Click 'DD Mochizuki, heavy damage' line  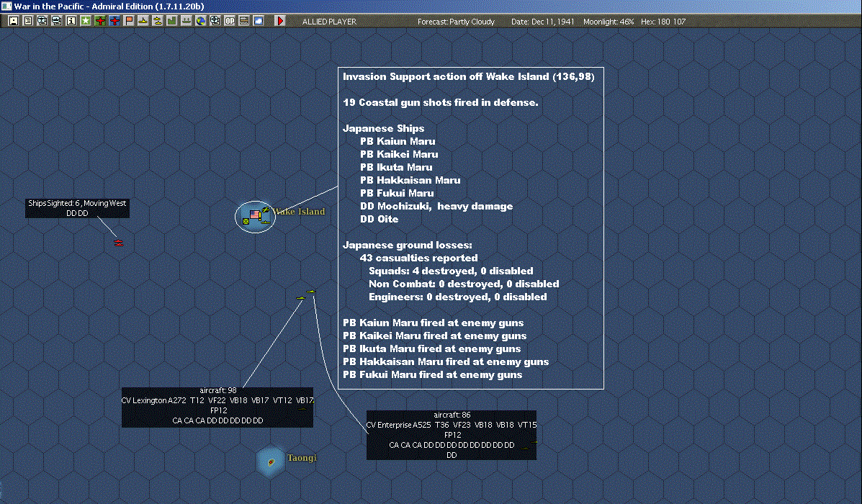tap(436, 206)
